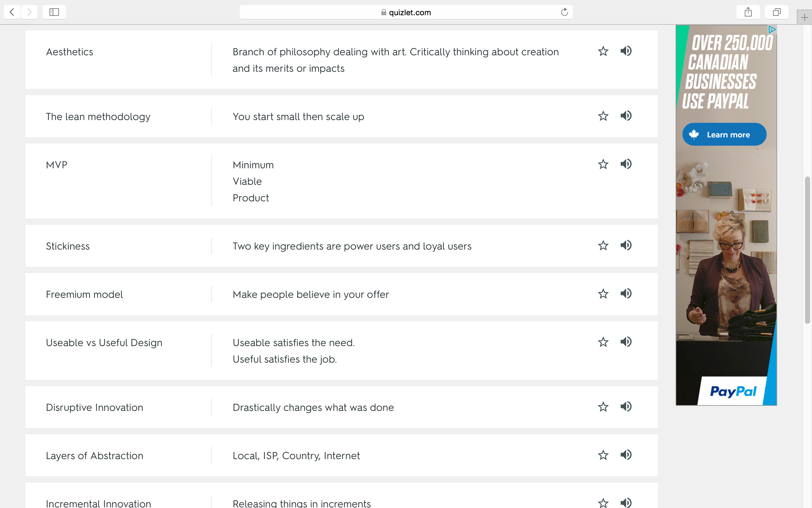This screenshot has height=508, width=812.
Task: Open the AdChoices icon on the ad
Action: coord(772,30)
